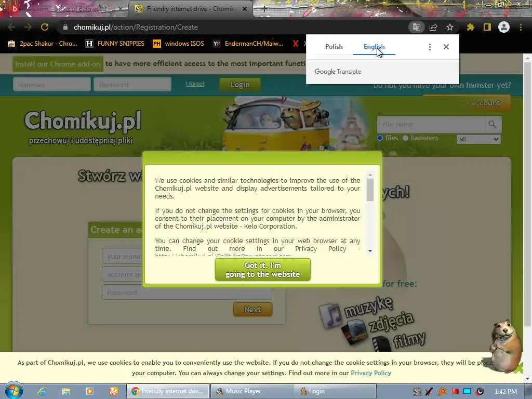Open the 'all' category dropdown
The height and width of the screenshot is (399, 532).
coord(478,139)
